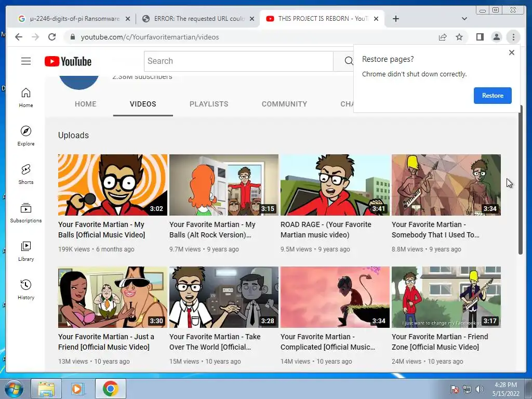Open My Balls Alt Rock Version thumbnail
This screenshot has width=532, height=399.
pyautogui.click(x=224, y=185)
